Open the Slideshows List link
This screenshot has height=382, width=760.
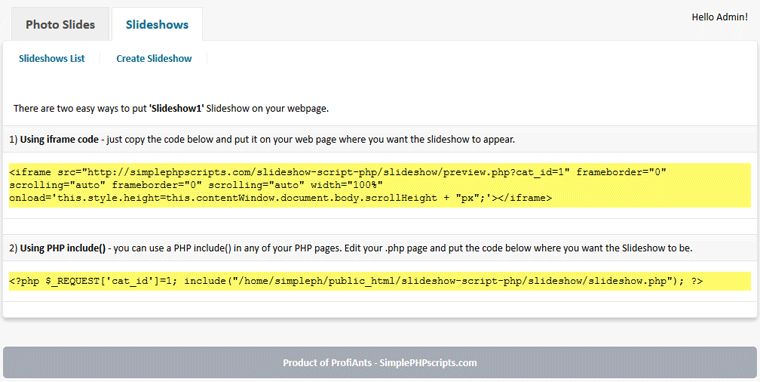[x=52, y=59]
